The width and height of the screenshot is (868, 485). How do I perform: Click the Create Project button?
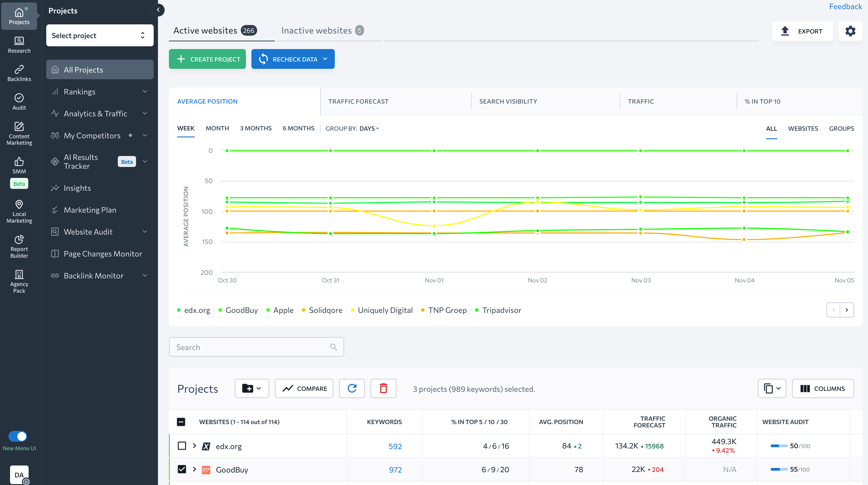click(207, 59)
